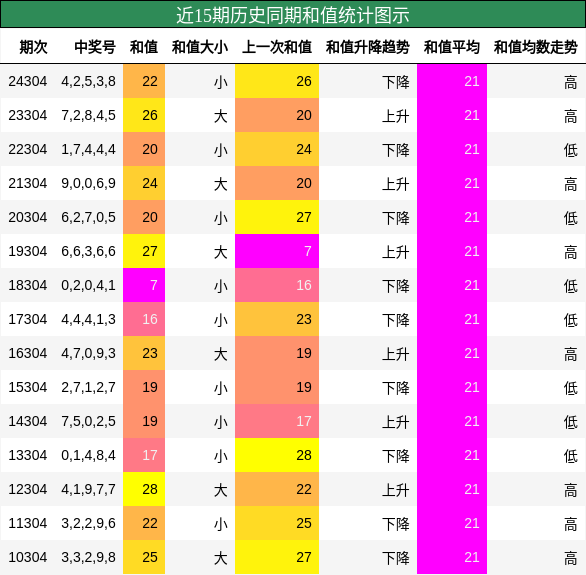
Task: Click the 和值均数走势 column header
Action: [536, 47]
